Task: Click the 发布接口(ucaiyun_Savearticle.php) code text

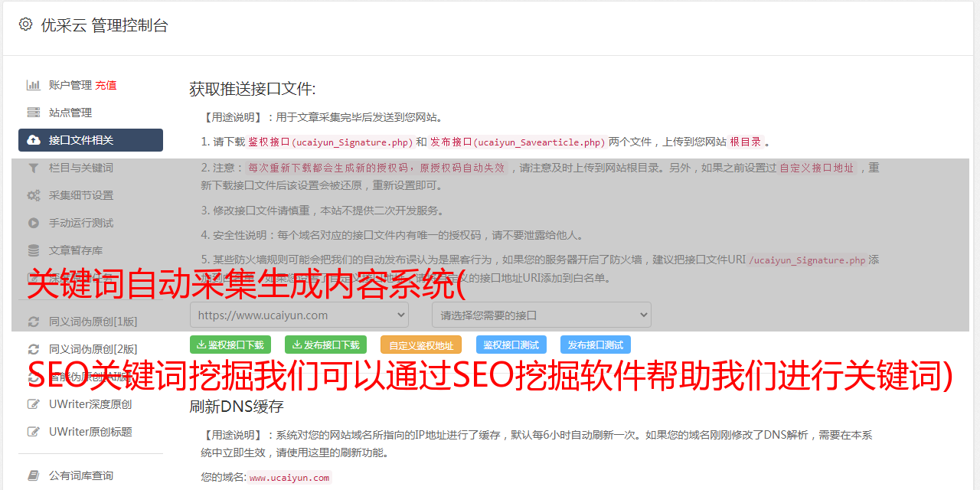Action: (x=518, y=142)
